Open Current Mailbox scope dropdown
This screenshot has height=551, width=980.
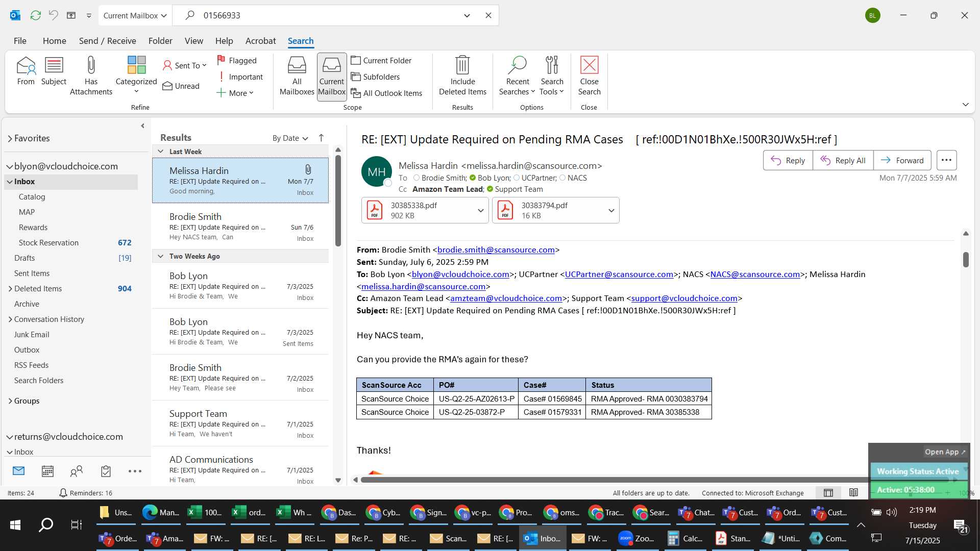[x=135, y=15]
